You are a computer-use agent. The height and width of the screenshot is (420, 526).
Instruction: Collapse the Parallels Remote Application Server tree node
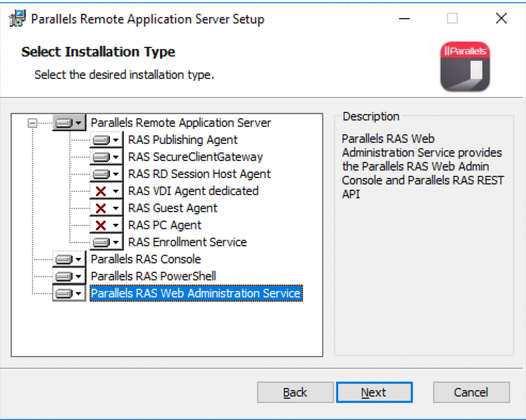coord(32,123)
